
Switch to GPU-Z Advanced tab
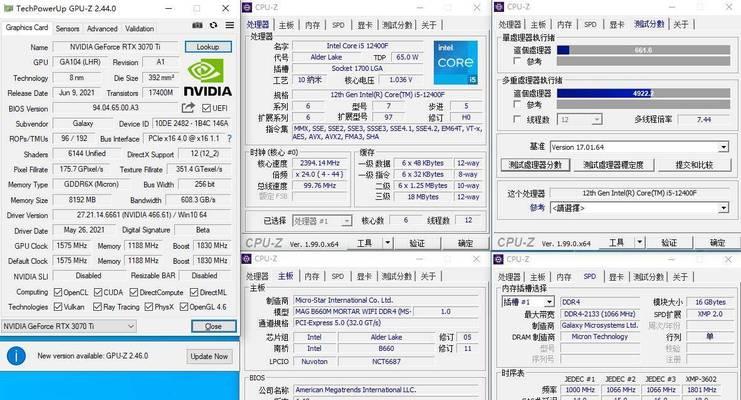(102, 28)
